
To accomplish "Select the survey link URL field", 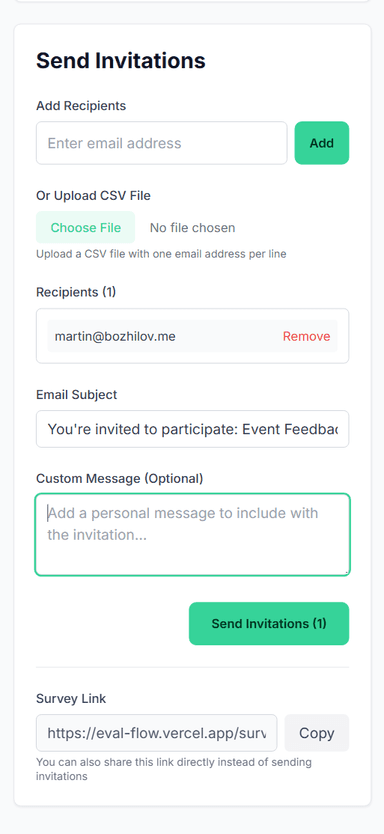I will 157,733.
